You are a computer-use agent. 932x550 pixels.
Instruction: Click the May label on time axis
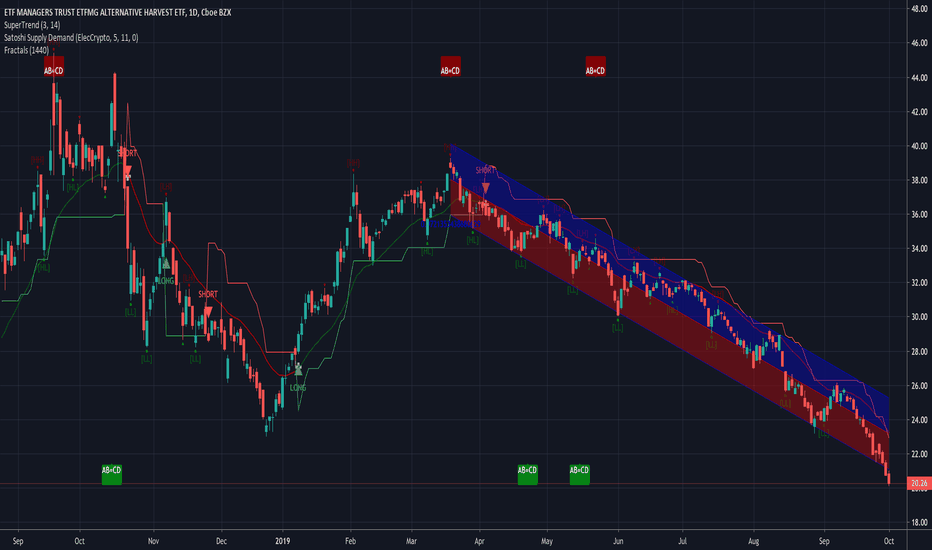click(547, 541)
